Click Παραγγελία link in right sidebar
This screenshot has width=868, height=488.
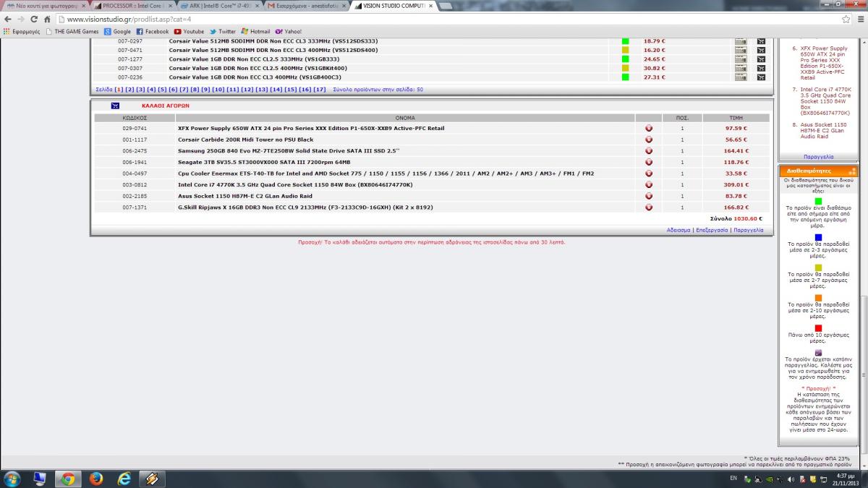click(818, 156)
